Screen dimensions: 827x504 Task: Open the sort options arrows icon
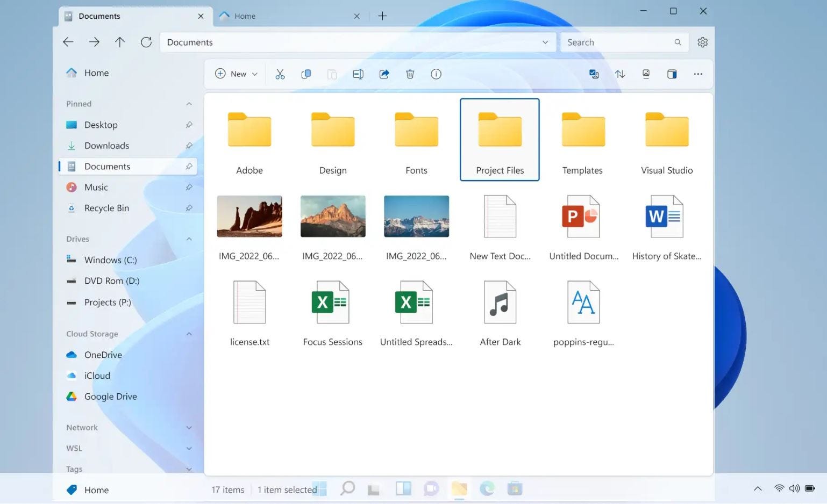tap(620, 74)
